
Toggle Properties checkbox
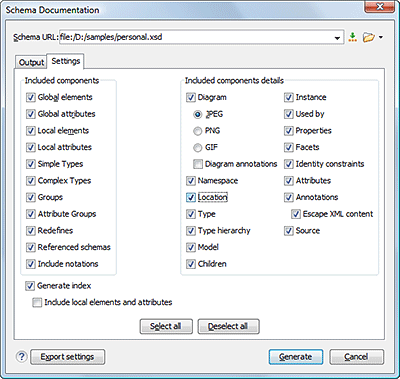click(289, 131)
